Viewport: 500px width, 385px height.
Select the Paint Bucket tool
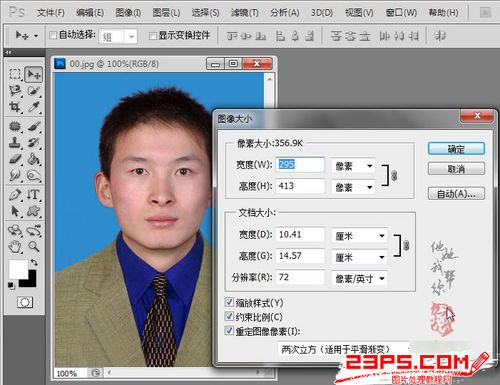pyautogui.click(x=34, y=159)
